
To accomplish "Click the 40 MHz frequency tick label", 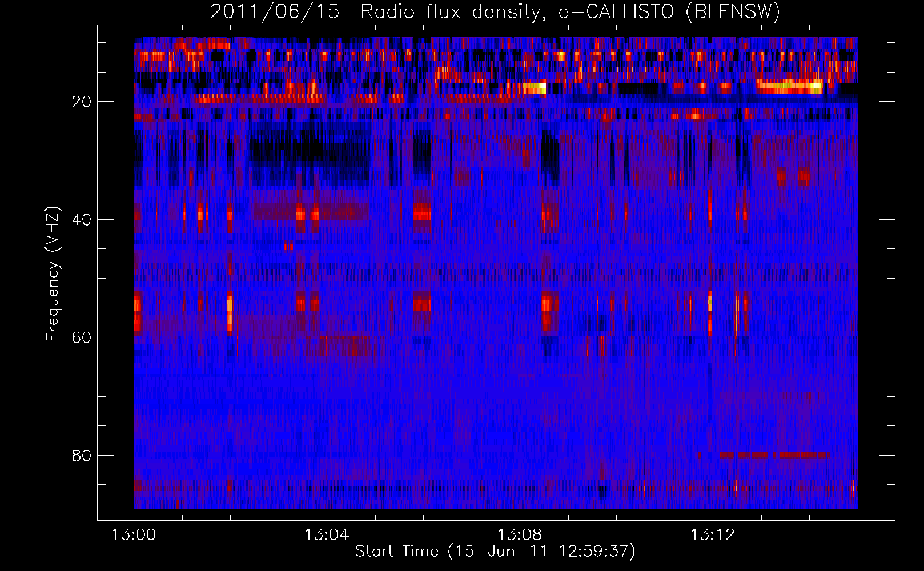I will 82,220.
